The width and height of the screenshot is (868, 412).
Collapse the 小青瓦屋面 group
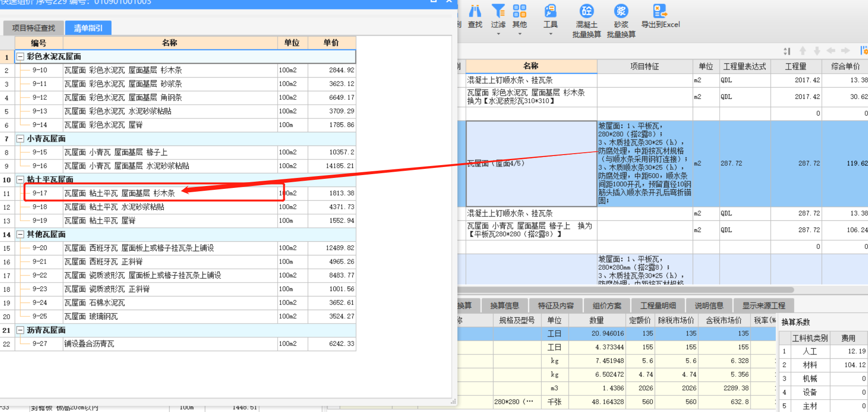(20, 139)
